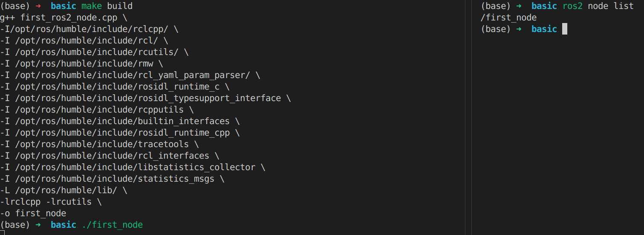The width and height of the screenshot is (644, 235).
Task: Click the green prompt arrow before ./first_node
Action: coord(38,225)
